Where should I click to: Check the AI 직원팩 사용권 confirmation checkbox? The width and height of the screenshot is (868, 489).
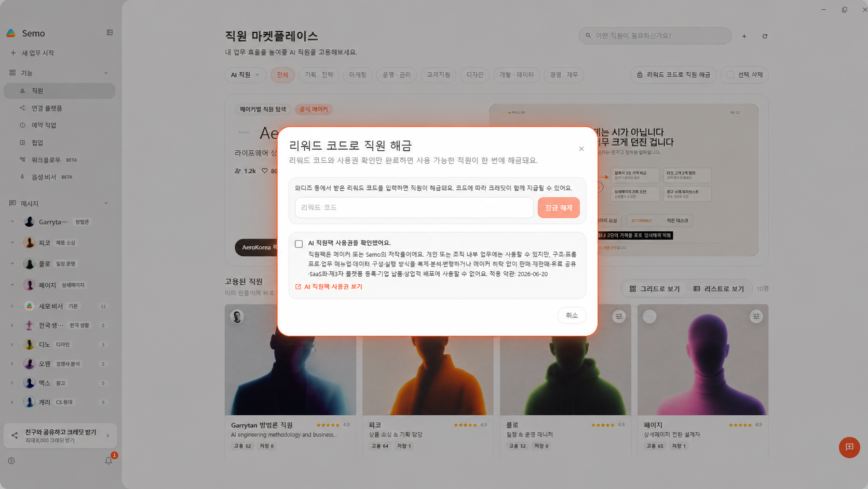click(x=299, y=244)
